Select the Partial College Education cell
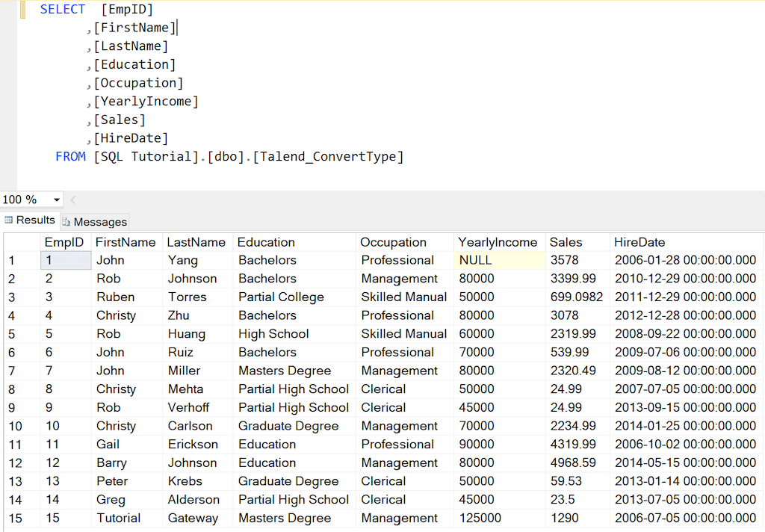This screenshot has height=532, width=765. point(281,297)
